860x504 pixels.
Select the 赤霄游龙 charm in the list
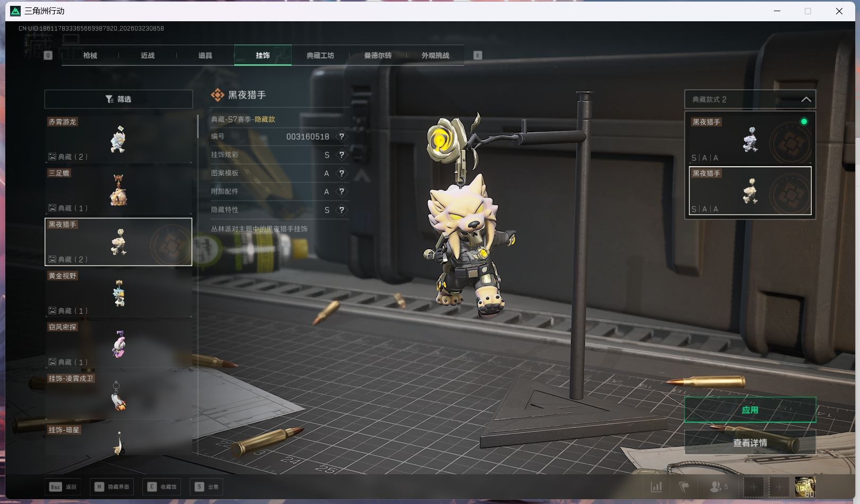coord(118,139)
